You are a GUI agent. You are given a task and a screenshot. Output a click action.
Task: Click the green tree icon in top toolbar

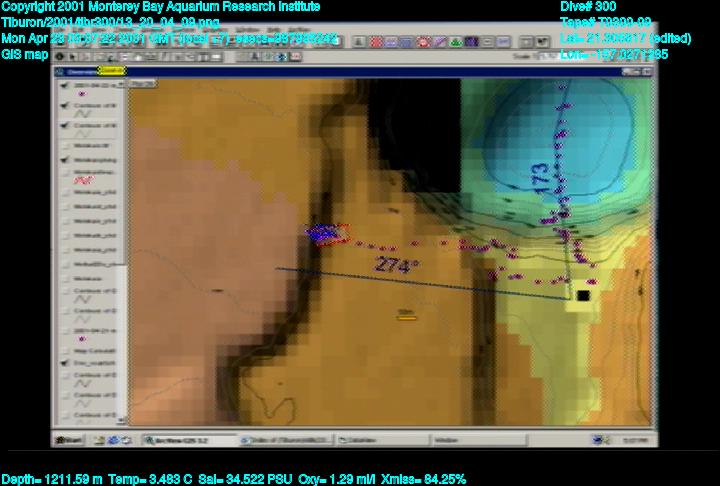pyautogui.click(x=455, y=43)
